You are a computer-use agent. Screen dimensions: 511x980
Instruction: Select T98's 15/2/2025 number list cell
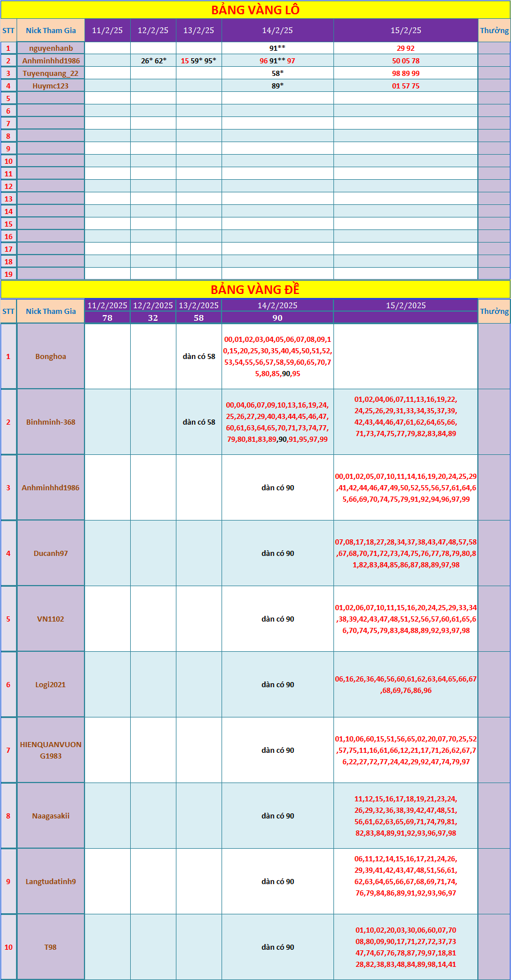click(x=406, y=947)
